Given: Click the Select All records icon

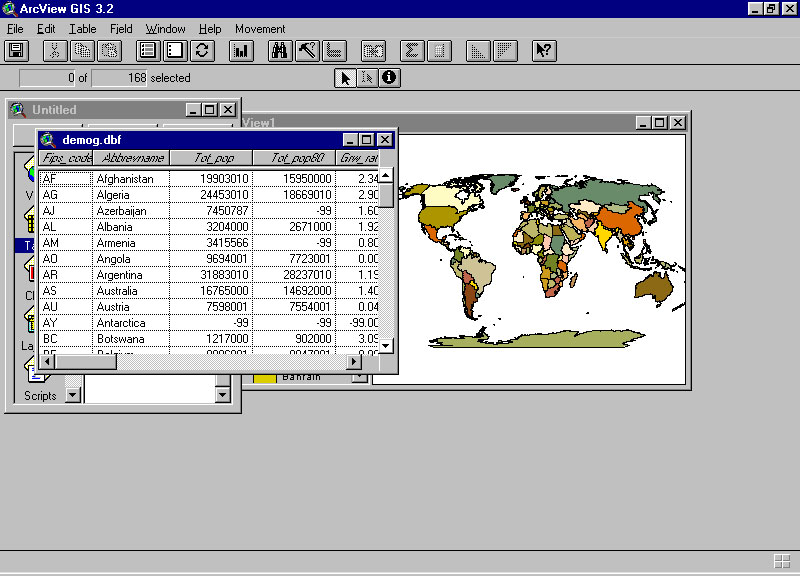Looking at the screenshot, I should click(x=148, y=51).
